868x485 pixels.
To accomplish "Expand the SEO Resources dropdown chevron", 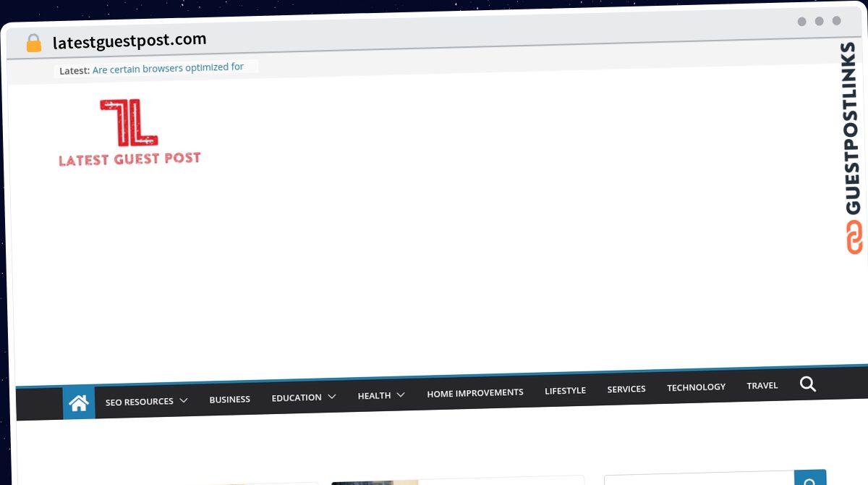I will [184, 400].
